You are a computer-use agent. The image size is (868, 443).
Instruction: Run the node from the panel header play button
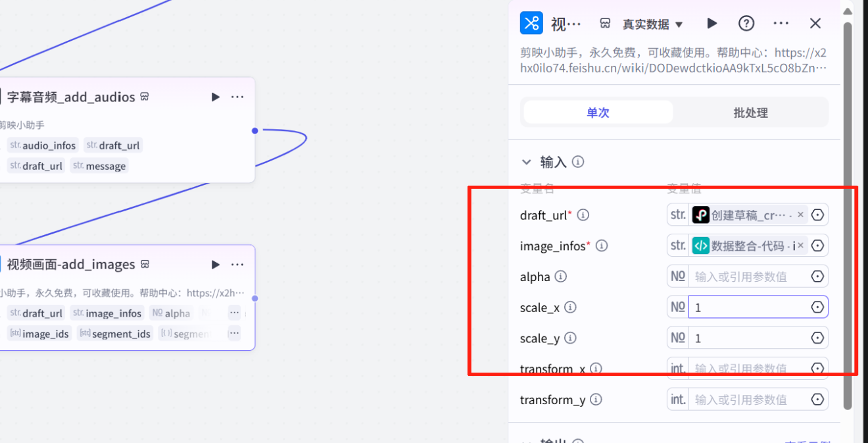(x=712, y=24)
